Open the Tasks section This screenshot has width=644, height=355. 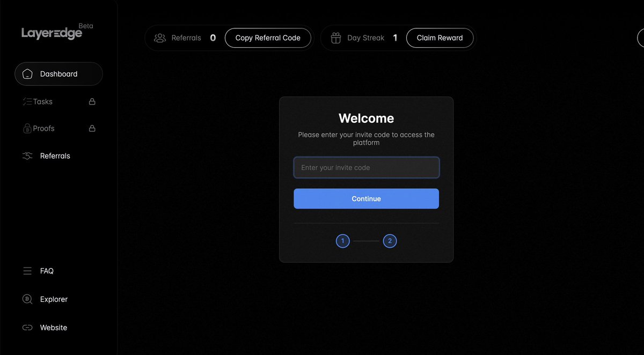click(43, 101)
